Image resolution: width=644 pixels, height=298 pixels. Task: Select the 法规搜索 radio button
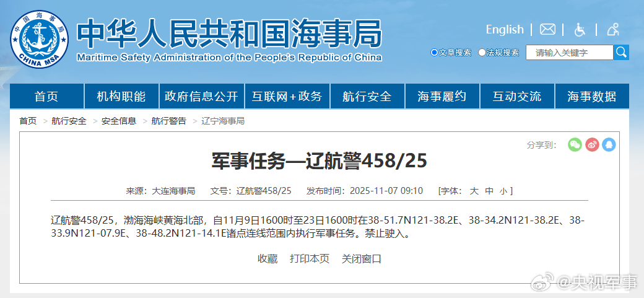[482, 53]
